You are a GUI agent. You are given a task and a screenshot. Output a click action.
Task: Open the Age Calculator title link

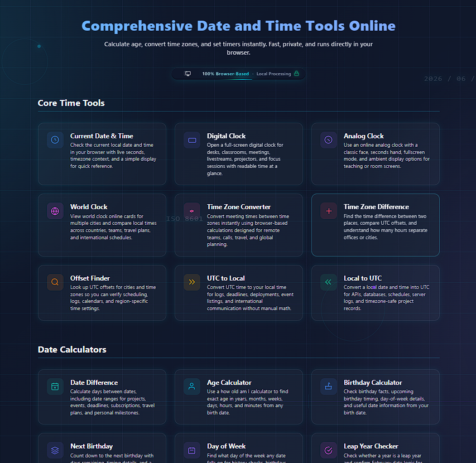coord(229,383)
